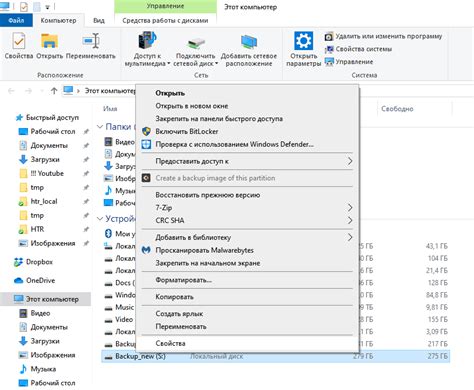
Task: Choose Форматировать... from the context menu
Action: (183, 280)
